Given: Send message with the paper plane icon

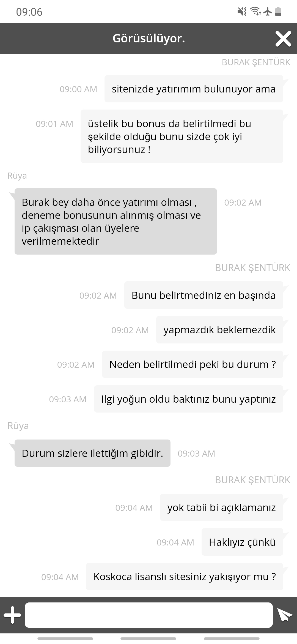Looking at the screenshot, I should pyautogui.click(x=285, y=615).
